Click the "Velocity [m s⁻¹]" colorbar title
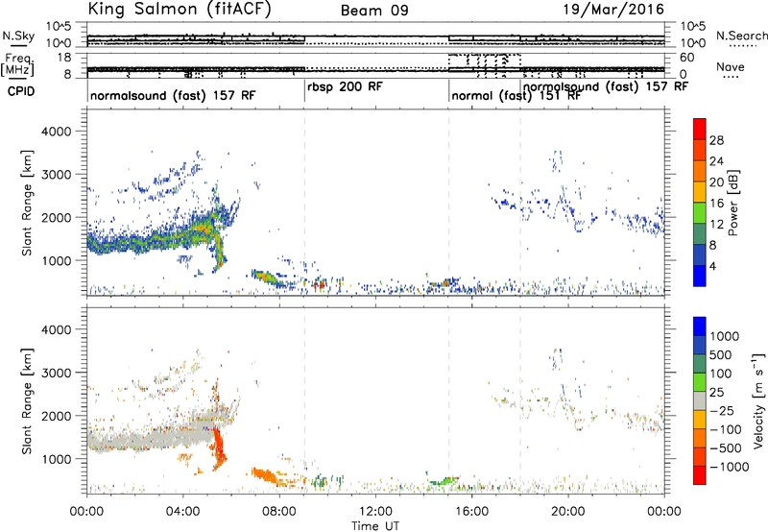The image size is (768, 532). click(x=758, y=400)
